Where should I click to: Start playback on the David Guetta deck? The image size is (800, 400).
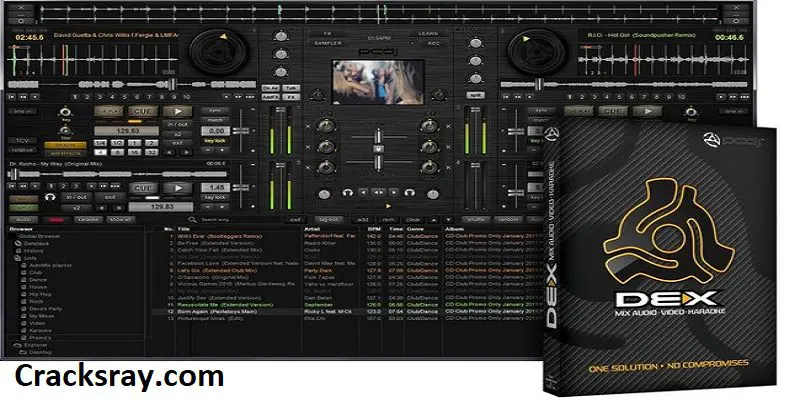coord(178,111)
